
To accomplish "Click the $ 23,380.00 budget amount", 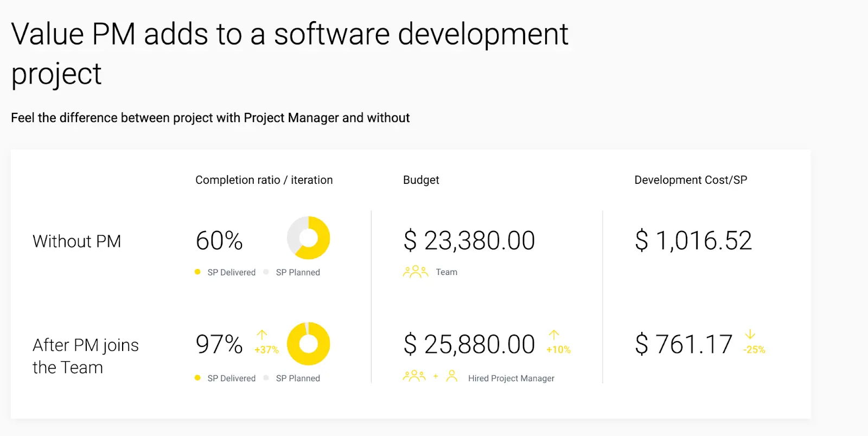I will (469, 241).
